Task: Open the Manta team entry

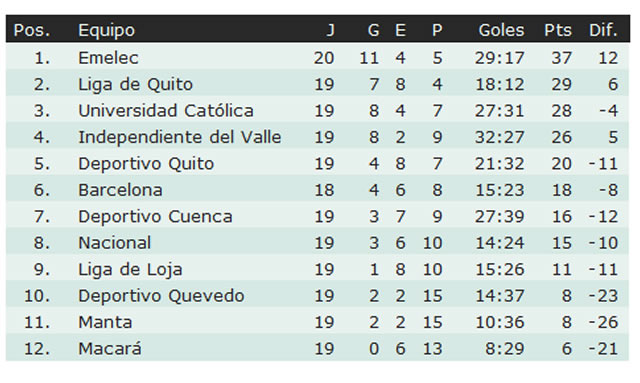Action: [x=105, y=323]
